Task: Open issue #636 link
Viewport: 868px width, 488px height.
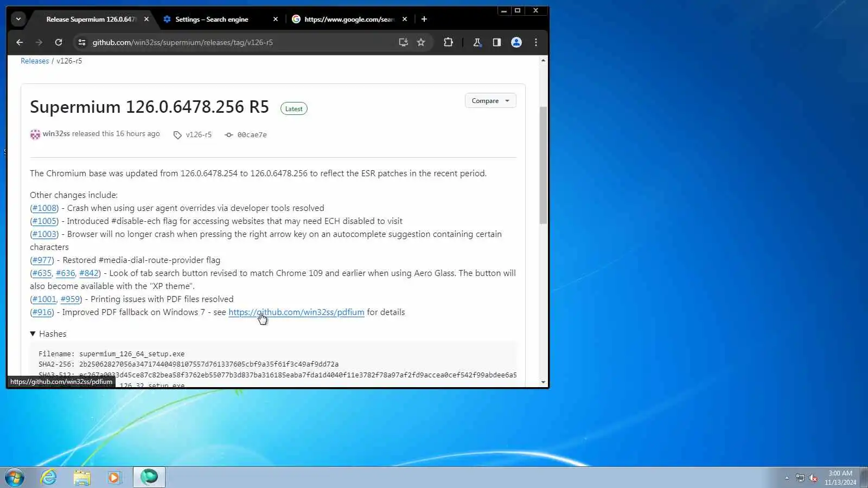Action: pyautogui.click(x=66, y=273)
